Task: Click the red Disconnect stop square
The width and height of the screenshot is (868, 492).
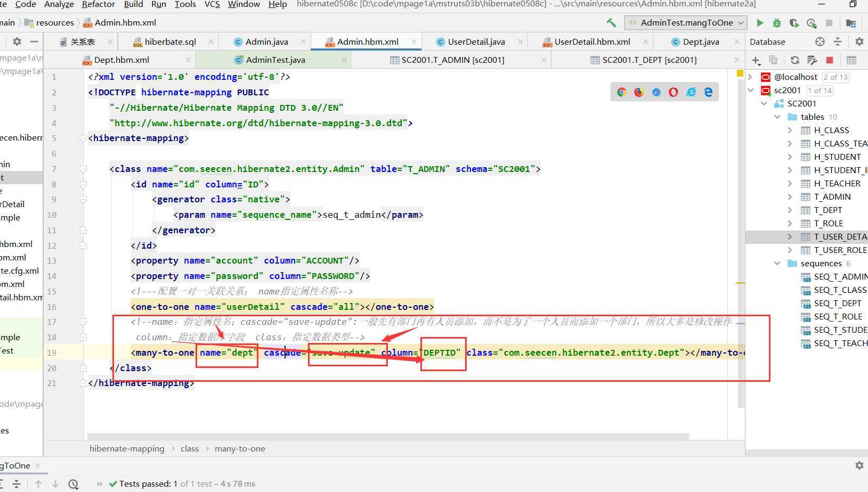Action: [x=830, y=60]
